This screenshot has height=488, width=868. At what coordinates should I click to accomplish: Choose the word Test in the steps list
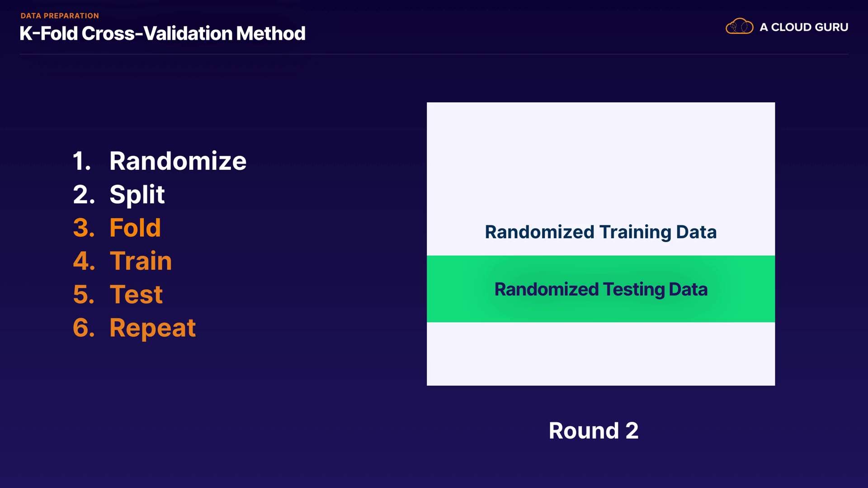136,295
